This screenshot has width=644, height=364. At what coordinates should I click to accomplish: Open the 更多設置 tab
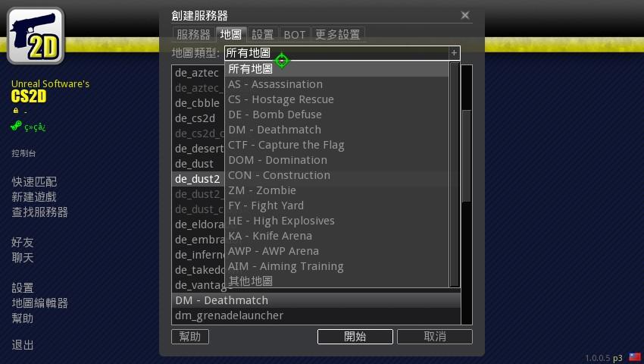pyautogui.click(x=338, y=35)
